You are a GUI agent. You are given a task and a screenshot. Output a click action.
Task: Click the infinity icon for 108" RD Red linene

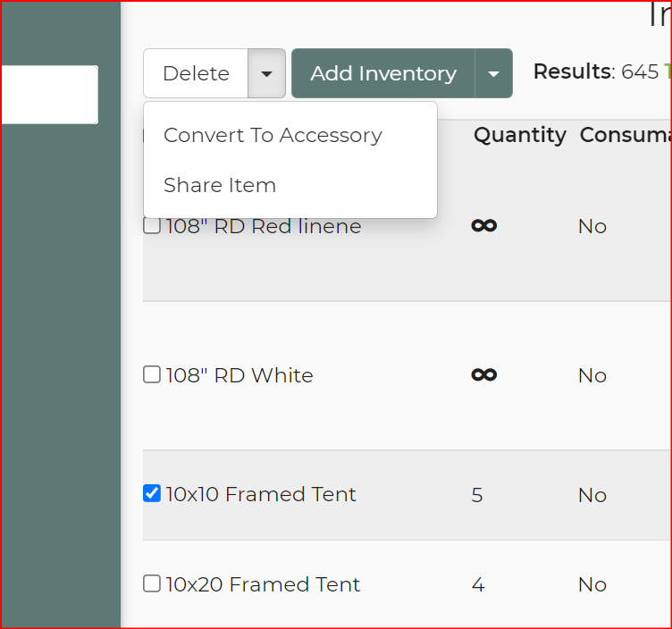click(x=483, y=226)
